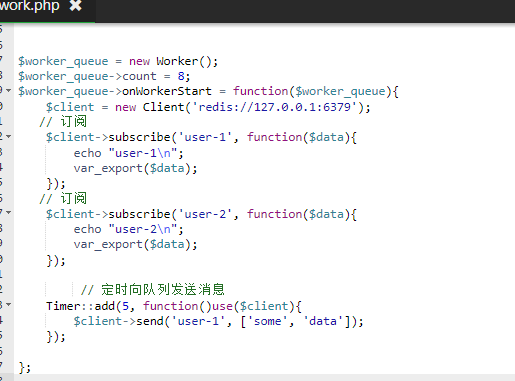Click the 'some' array string
The width and height of the screenshot is (515, 381).
(268, 321)
